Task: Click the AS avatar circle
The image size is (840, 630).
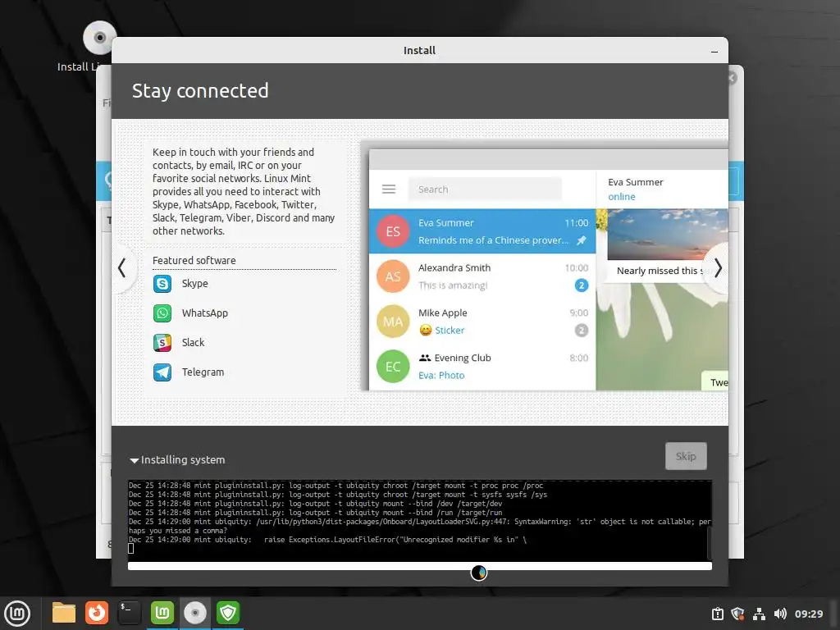Action: (x=393, y=276)
